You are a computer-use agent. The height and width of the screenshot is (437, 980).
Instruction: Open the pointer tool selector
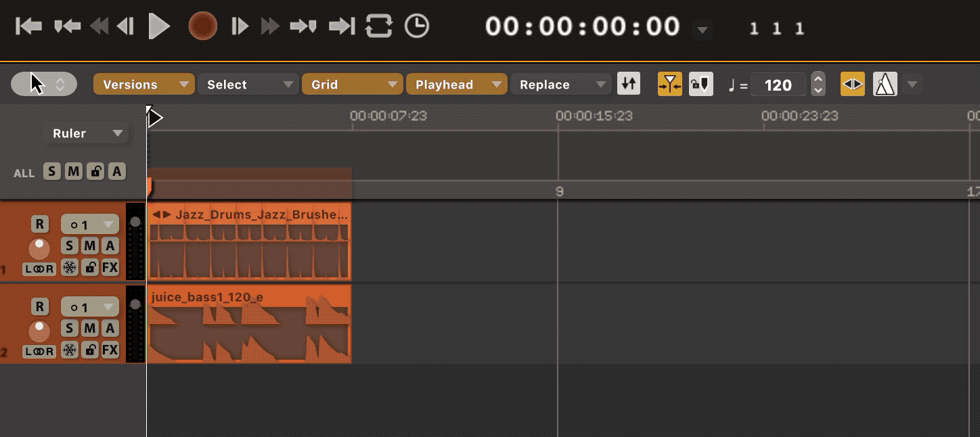[x=44, y=85]
